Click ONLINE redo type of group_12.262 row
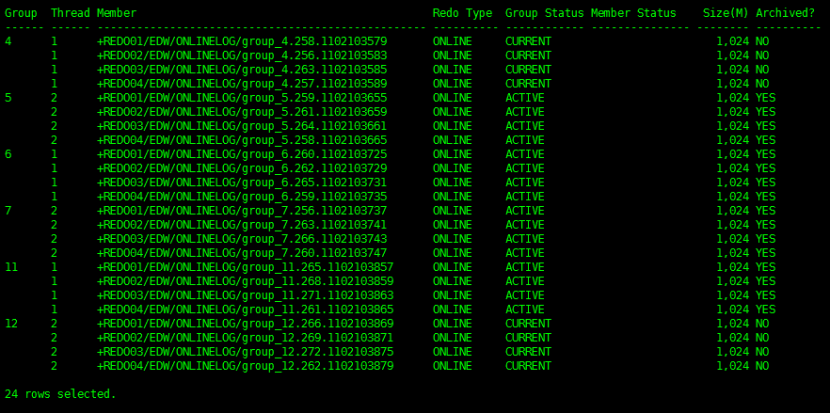Screen dimensions: 830x413 coord(452,366)
